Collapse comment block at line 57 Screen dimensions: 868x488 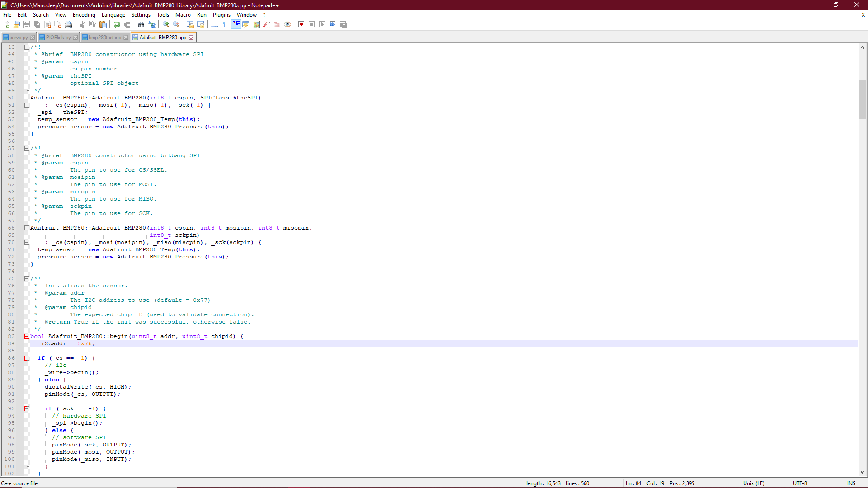tap(27, 148)
